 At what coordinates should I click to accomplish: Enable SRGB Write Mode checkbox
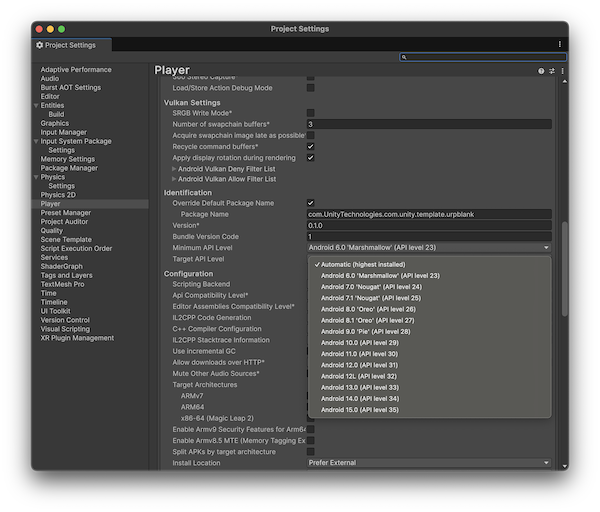pos(311,113)
